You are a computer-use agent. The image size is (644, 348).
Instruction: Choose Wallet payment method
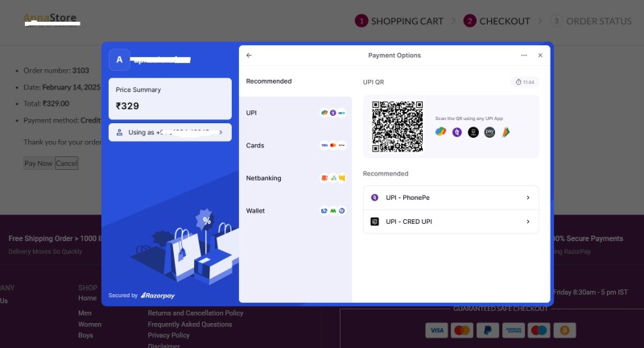(x=295, y=211)
